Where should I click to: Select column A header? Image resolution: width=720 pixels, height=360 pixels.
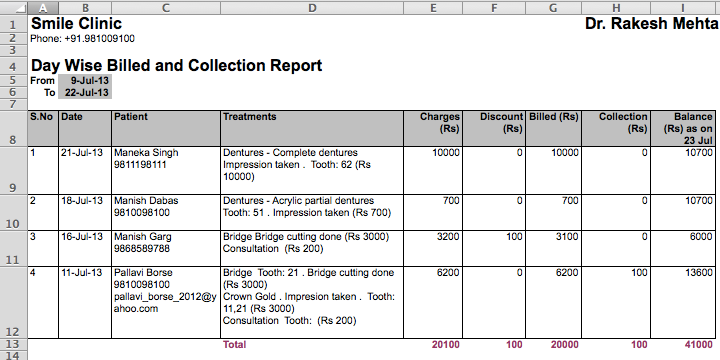coord(43,8)
